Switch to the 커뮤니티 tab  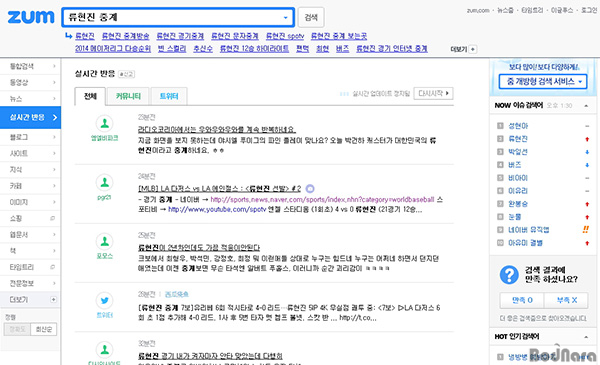(128, 96)
